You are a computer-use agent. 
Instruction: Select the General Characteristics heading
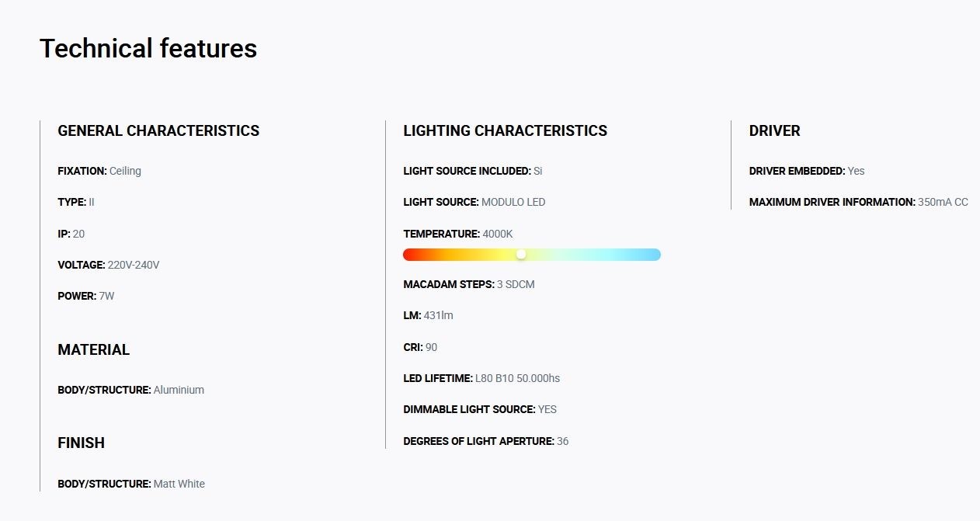[158, 131]
